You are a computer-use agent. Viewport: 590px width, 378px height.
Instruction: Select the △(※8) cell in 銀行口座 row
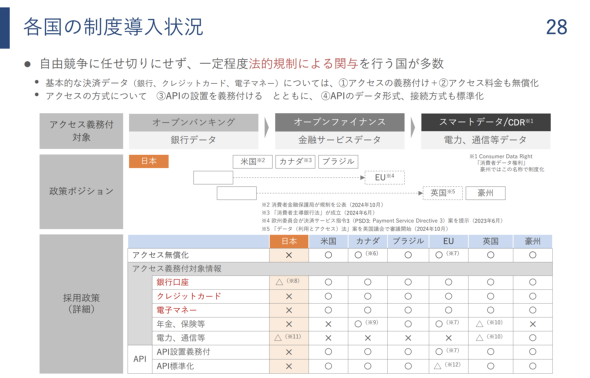289,282
